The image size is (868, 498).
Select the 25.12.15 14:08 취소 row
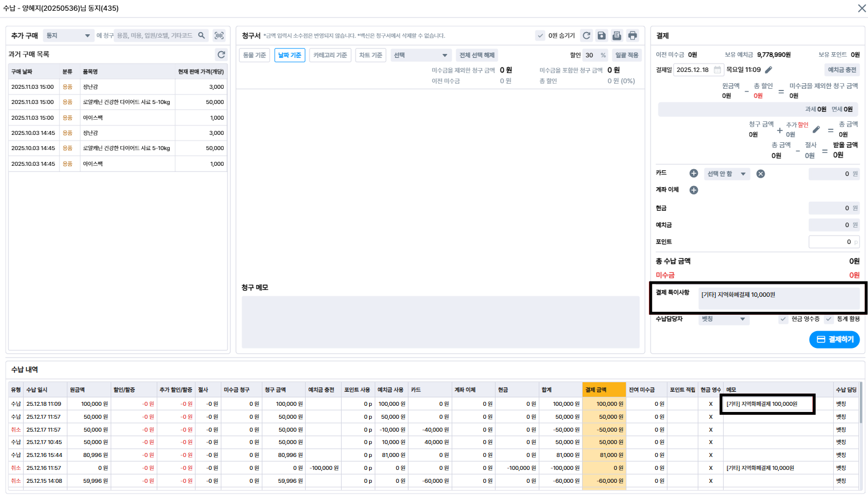coord(434,481)
